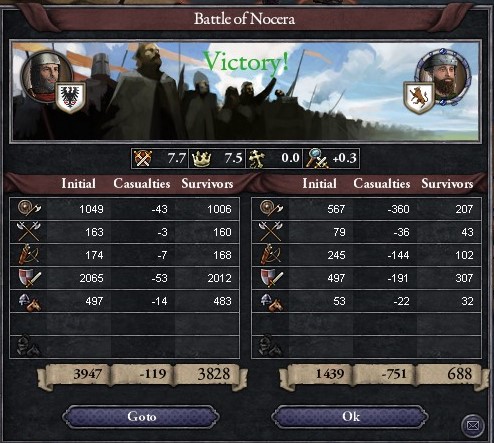This screenshot has width=494, height=443.
Task: Click the Battle of Nocera title
Action: pyautogui.click(x=245, y=19)
